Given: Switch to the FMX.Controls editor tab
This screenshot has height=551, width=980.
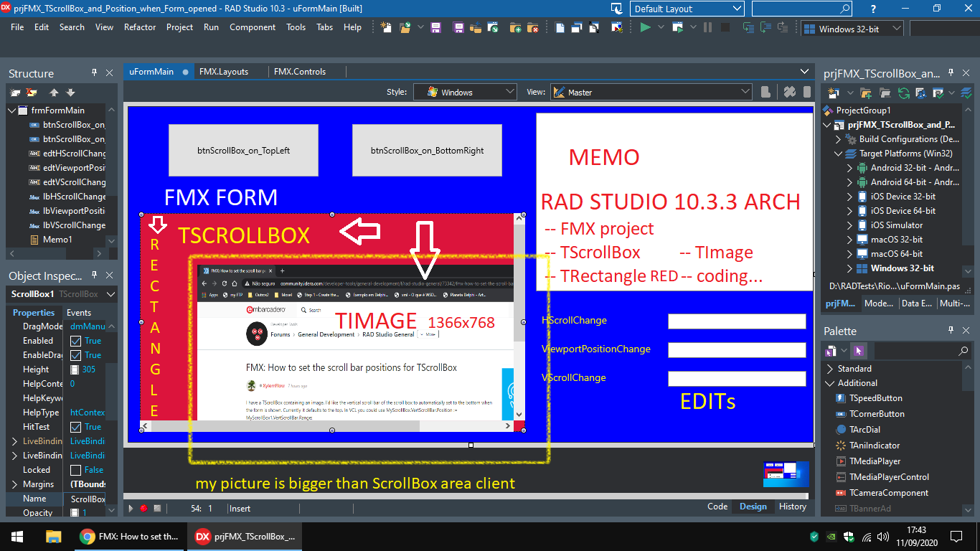Looking at the screenshot, I should pos(300,72).
